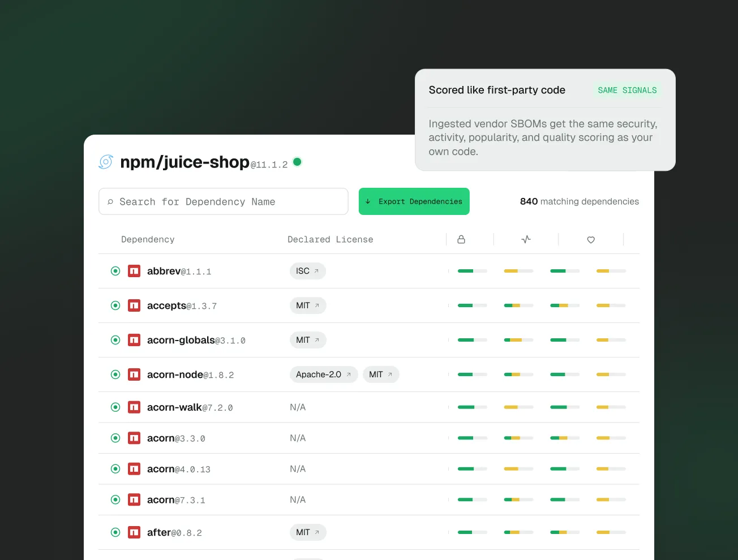This screenshot has width=738, height=560.
Task: Click the green circle status icon for acorn@4.0.13
Action: pos(115,469)
